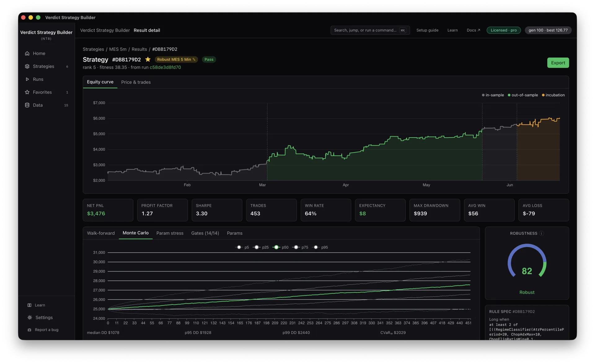Click the Win Rate 64% card

pos(326,210)
